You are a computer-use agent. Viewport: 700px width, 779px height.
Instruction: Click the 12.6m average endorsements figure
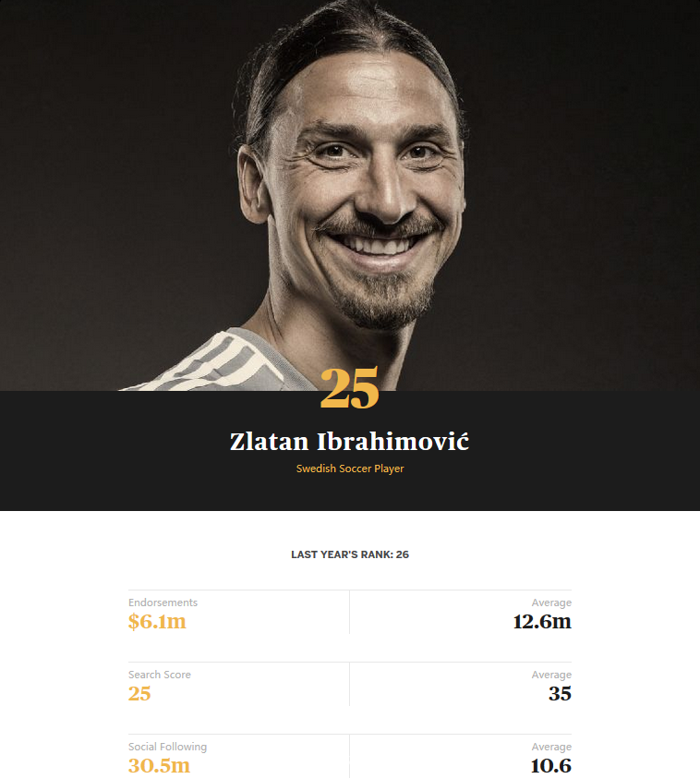click(542, 622)
